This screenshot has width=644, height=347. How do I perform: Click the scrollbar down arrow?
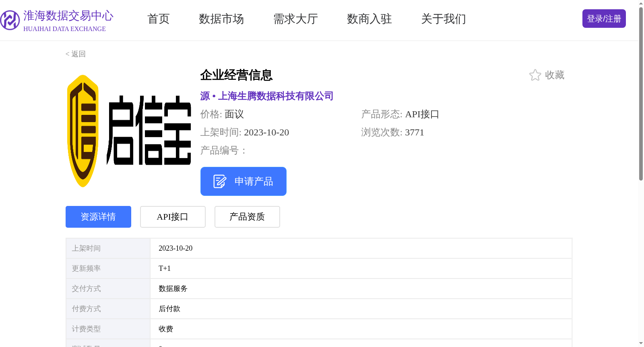(x=641, y=344)
